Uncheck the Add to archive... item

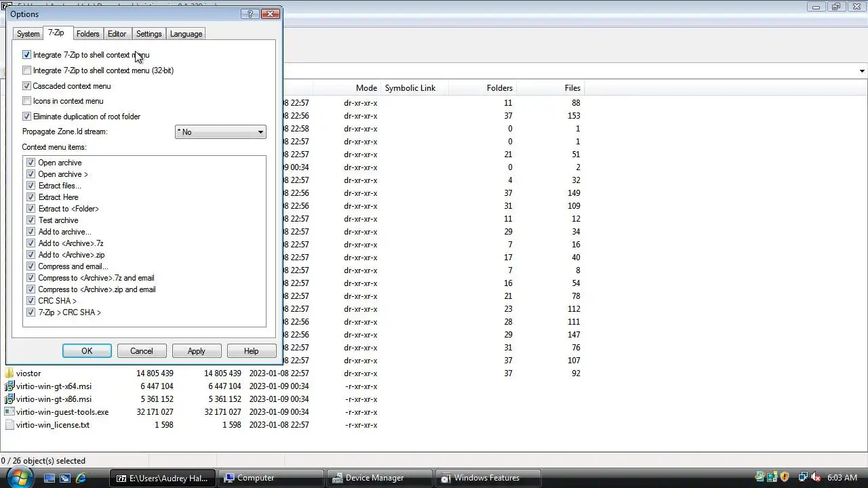pyautogui.click(x=31, y=232)
